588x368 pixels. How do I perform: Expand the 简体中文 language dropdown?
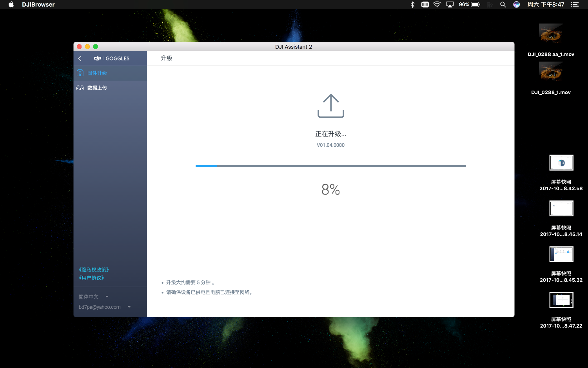coord(93,297)
